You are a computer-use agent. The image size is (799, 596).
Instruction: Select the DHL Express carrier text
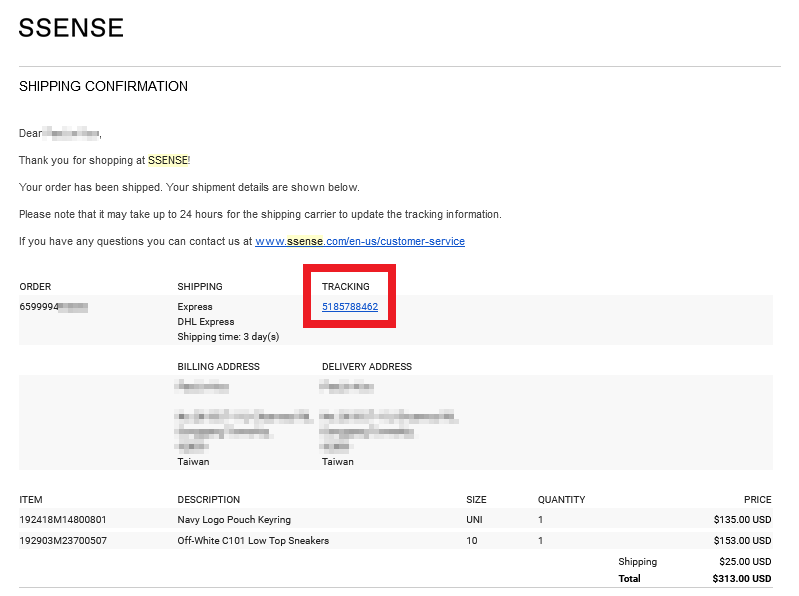[x=206, y=322]
